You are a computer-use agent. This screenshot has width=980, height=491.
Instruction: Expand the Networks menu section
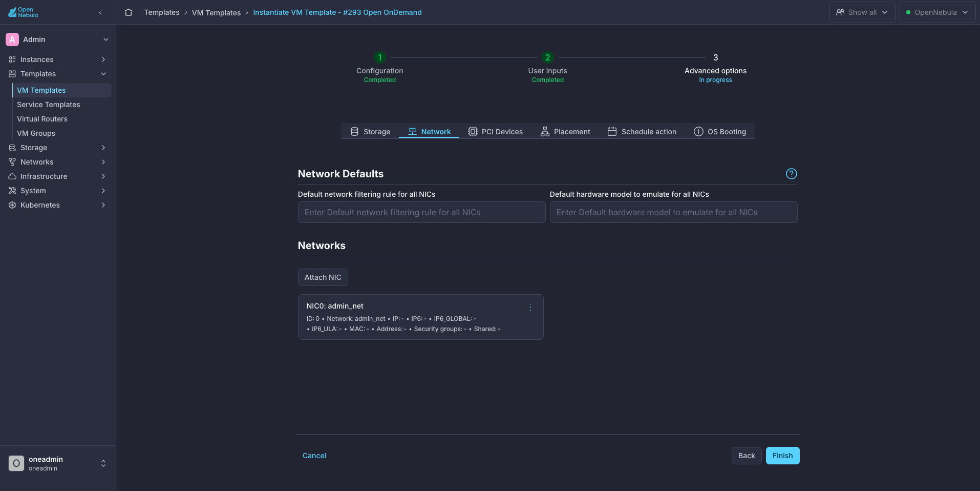tap(57, 162)
